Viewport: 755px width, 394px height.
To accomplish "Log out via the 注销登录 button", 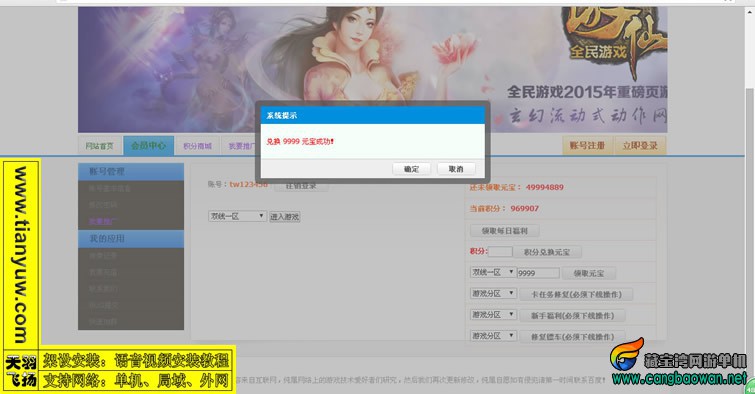I will pyautogui.click(x=301, y=186).
